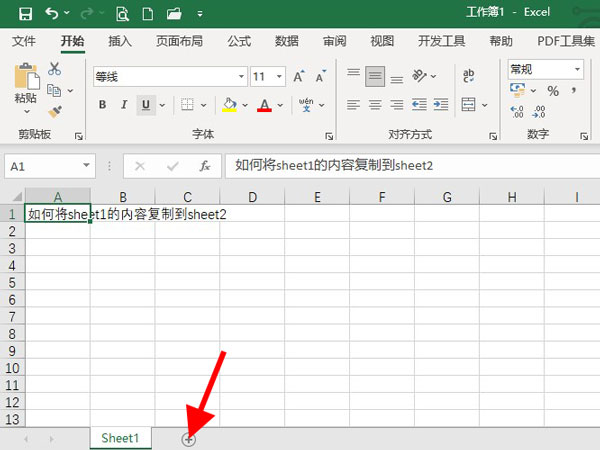Click the add new sheet plus button
Screen dimensions: 600x450
pyautogui.click(x=188, y=439)
